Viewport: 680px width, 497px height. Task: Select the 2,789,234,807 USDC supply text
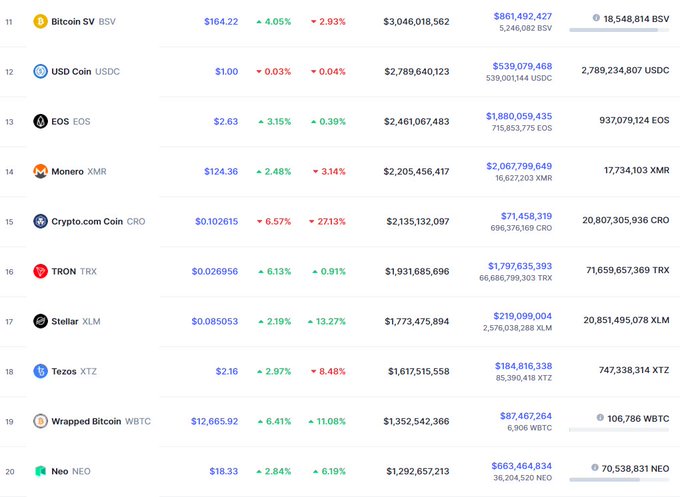tap(625, 70)
